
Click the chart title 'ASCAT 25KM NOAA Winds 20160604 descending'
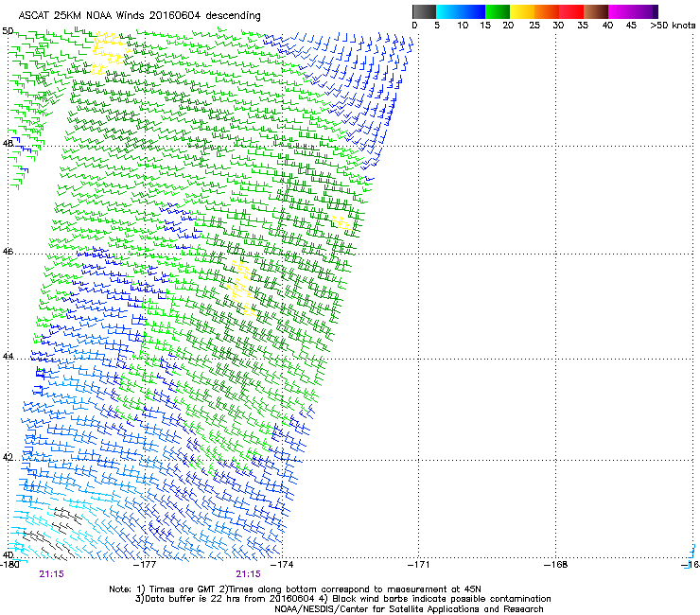[139, 16]
